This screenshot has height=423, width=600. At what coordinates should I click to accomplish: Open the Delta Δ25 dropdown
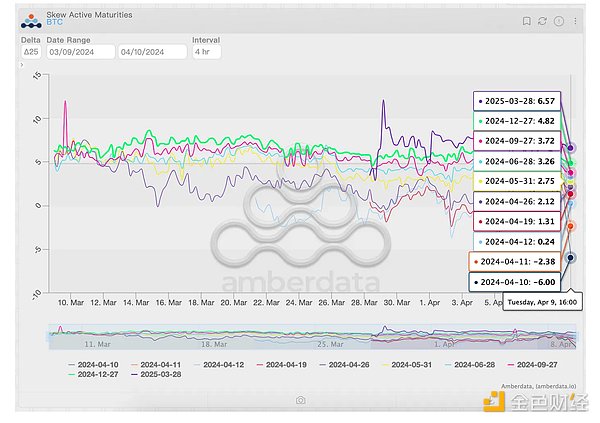pos(30,51)
